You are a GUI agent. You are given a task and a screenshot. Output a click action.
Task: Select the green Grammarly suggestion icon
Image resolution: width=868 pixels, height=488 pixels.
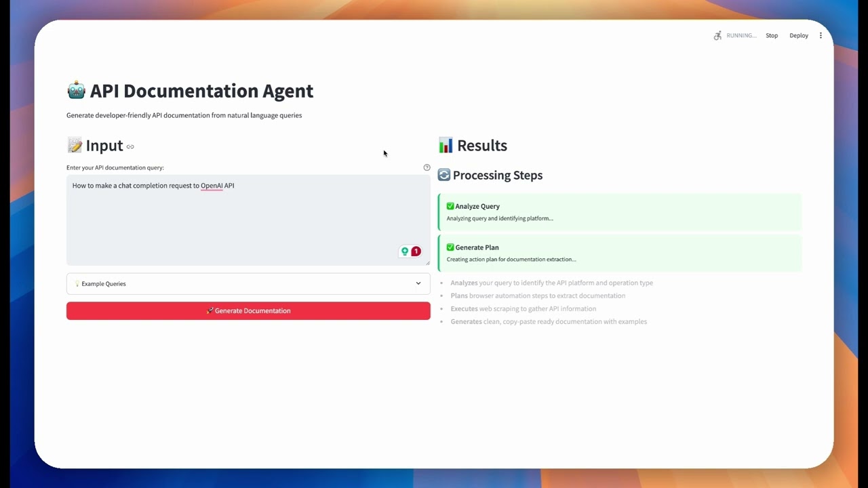[405, 251]
